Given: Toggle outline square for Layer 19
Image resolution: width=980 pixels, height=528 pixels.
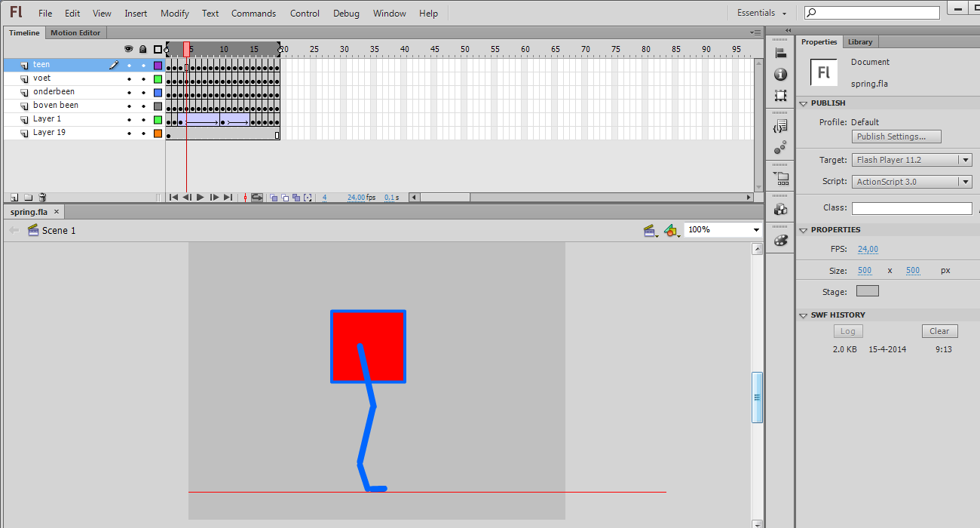Looking at the screenshot, I should 158,134.
